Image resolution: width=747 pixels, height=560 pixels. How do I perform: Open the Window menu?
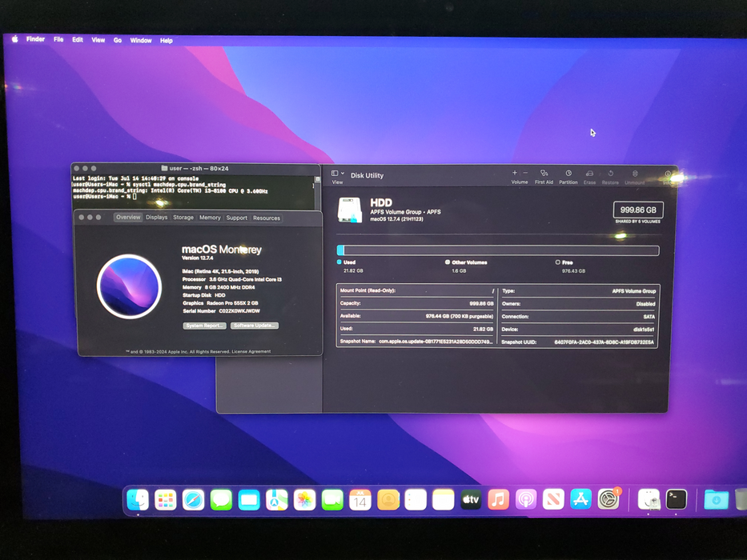(x=141, y=41)
